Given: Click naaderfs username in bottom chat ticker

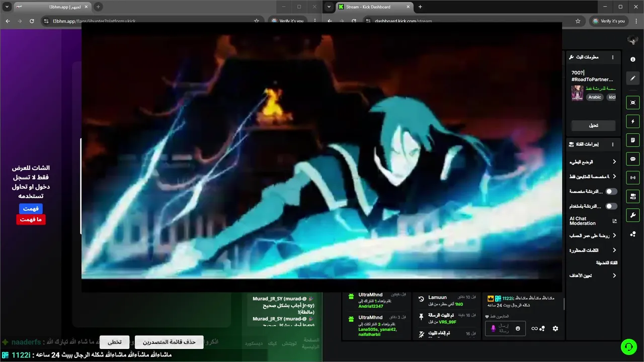Looking at the screenshot, I should (26, 342).
